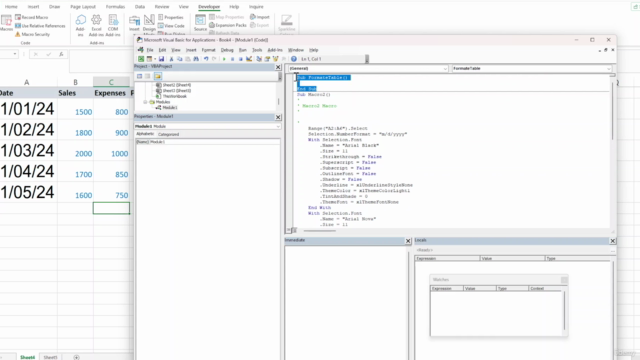Switch to the Categorized properties tab
640x360 pixels.
pyautogui.click(x=169, y=134)
